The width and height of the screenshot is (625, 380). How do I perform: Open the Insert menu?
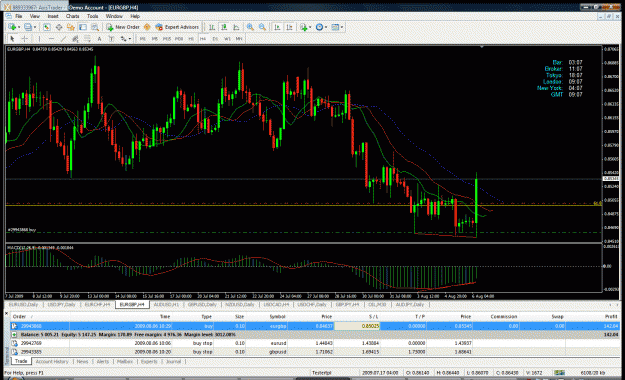(53, 16)
